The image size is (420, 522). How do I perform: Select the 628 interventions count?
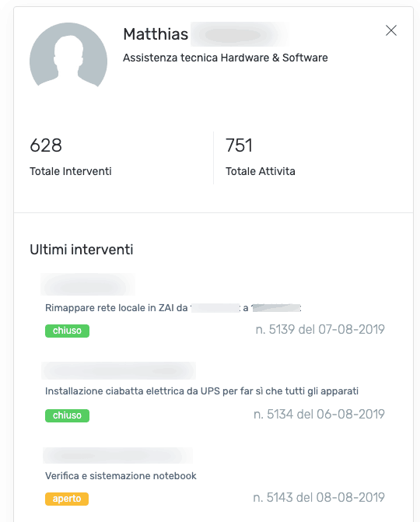point(46,145)
